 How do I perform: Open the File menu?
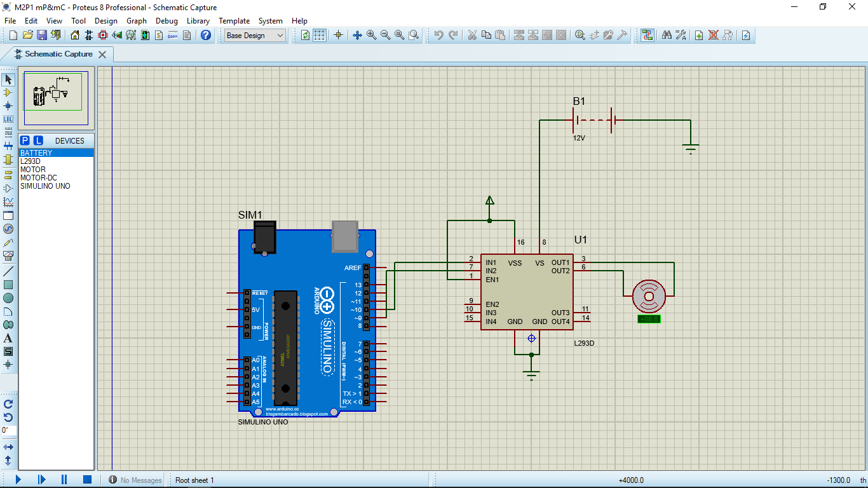click(x=10, y=21)
